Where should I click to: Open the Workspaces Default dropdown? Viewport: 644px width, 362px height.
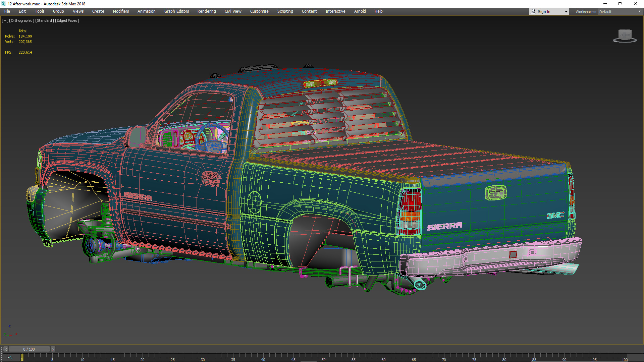tap(620, 11)
